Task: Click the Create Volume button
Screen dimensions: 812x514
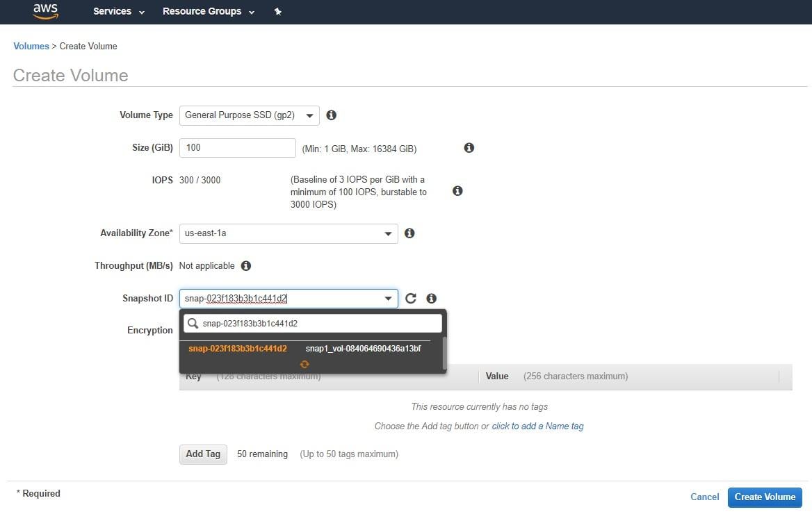Action: coord(765,497)
